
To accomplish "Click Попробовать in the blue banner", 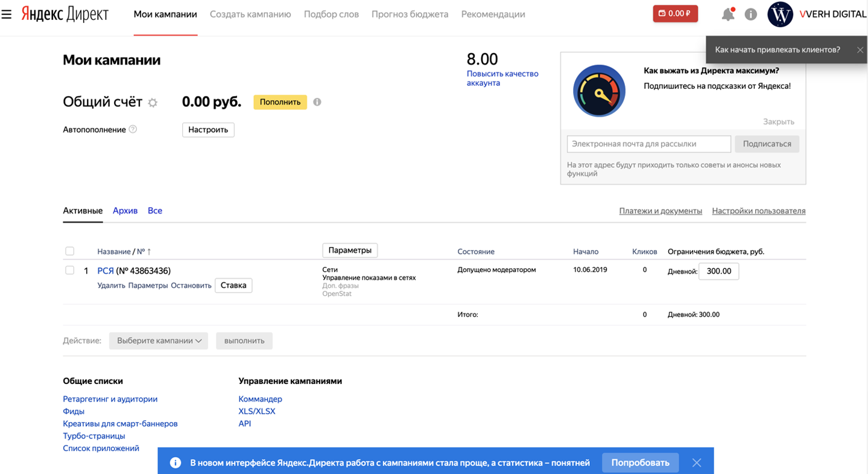I will [640, 463].
